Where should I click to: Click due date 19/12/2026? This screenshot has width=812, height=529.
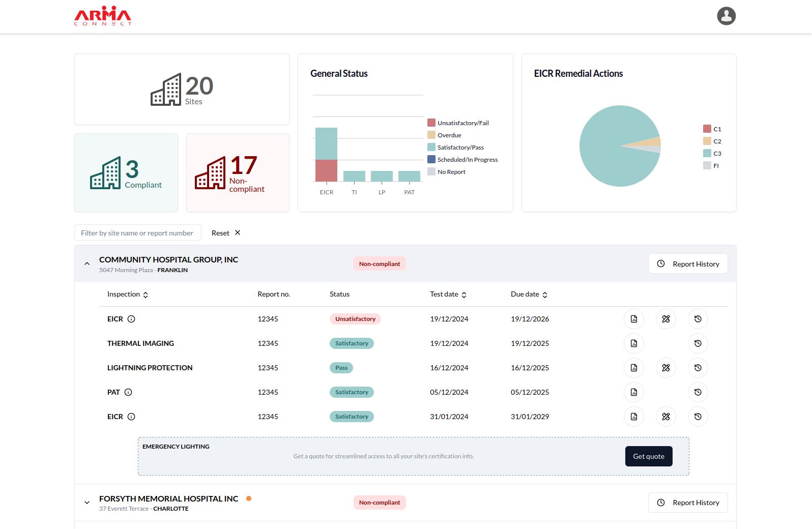pos(530,319)
